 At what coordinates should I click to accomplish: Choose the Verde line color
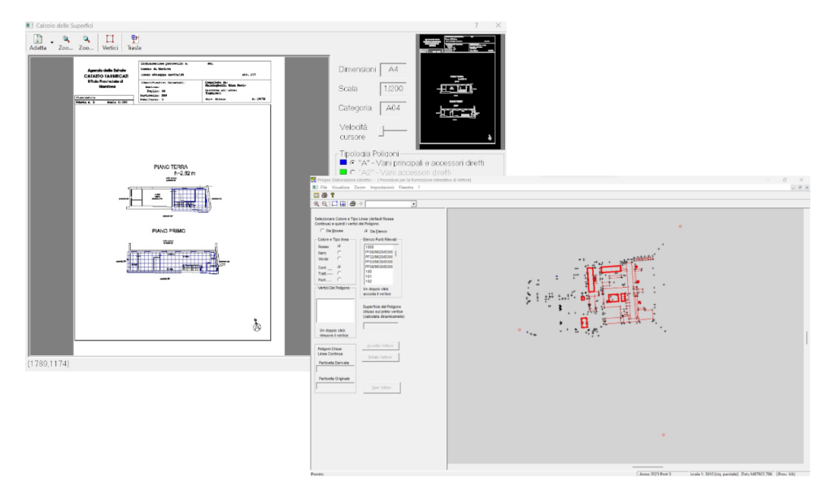click(x=339, y=259)
